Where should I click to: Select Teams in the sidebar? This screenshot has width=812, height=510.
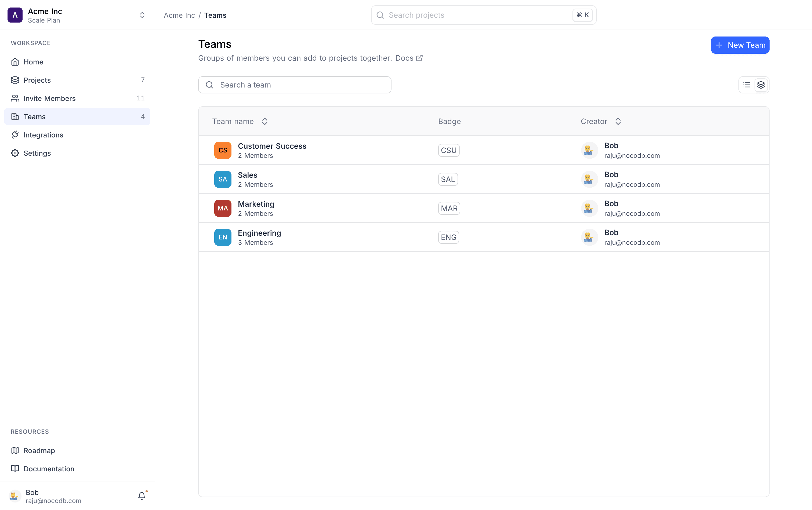[77, 116]
